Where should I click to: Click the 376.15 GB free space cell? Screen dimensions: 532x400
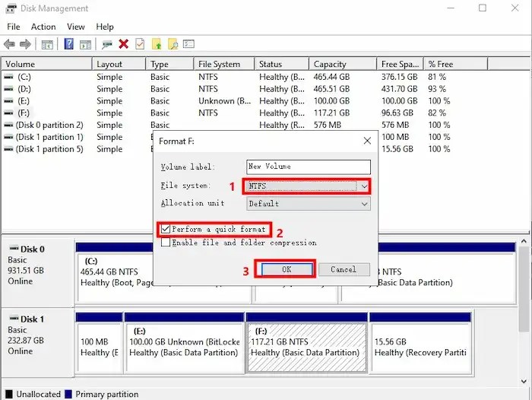[399, 77]
